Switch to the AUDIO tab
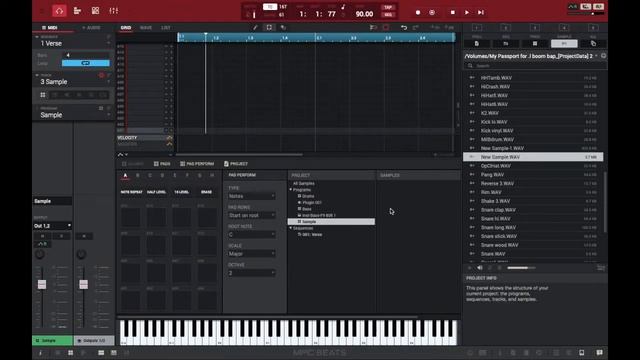640x360 pixels. tap(91, 28)
